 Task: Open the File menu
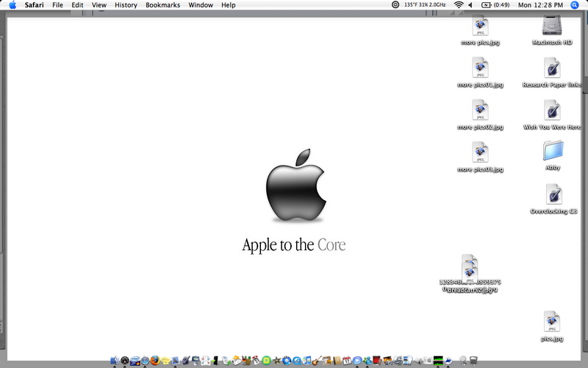(x=57, y=5)
